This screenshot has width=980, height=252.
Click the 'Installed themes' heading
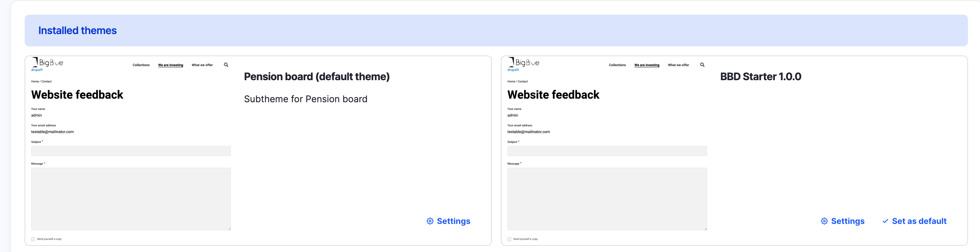point(78,30)
